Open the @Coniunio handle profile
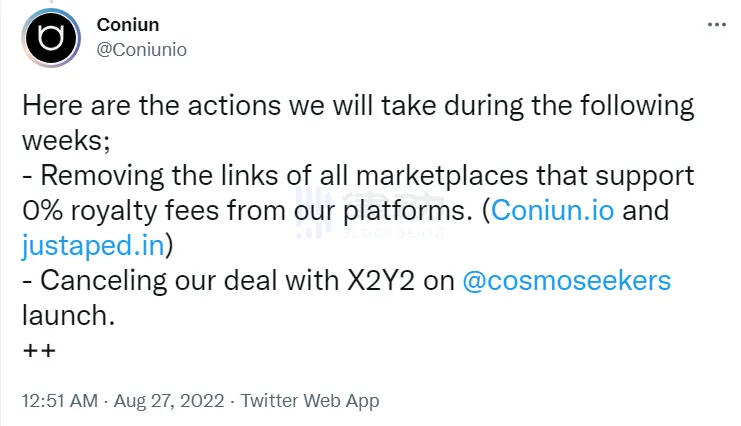 coord(142,48)
